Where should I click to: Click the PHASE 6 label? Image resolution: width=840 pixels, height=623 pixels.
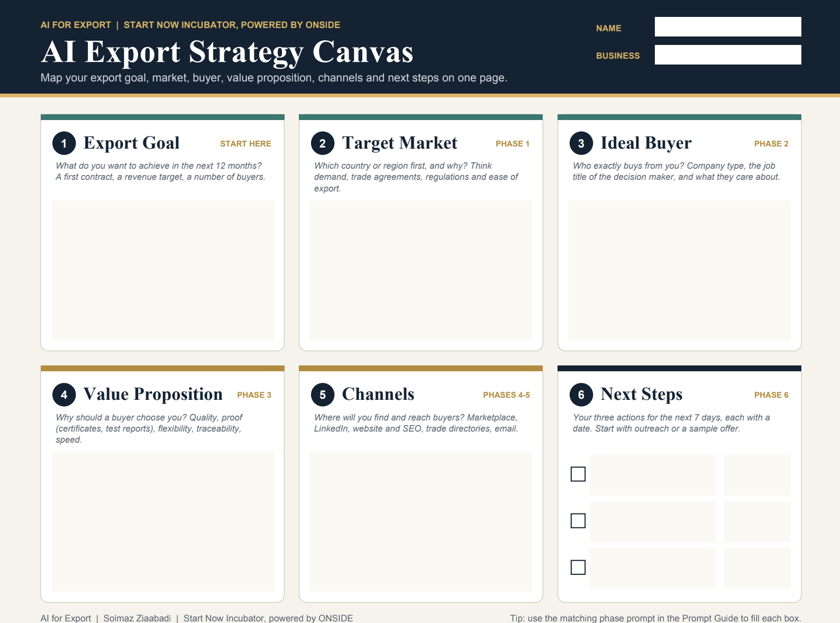coord(771,395)
